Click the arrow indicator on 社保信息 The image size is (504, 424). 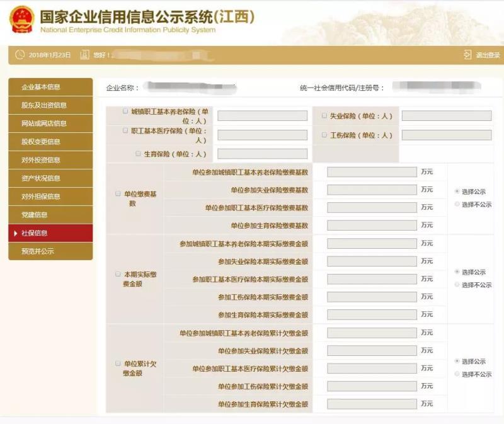pos(14,232)
